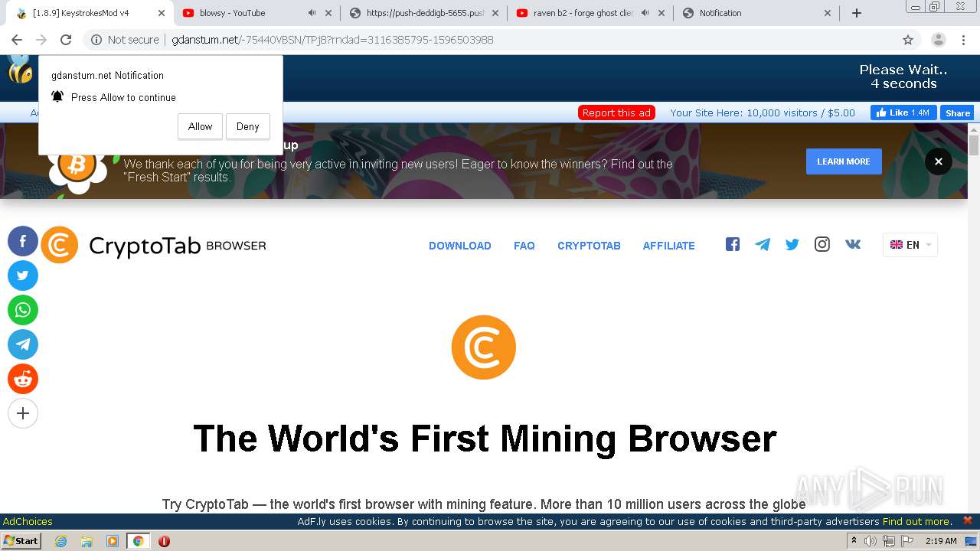Open Your Site Here advertising link
This screenshot has width=980, height=551.
pos(763,112)
